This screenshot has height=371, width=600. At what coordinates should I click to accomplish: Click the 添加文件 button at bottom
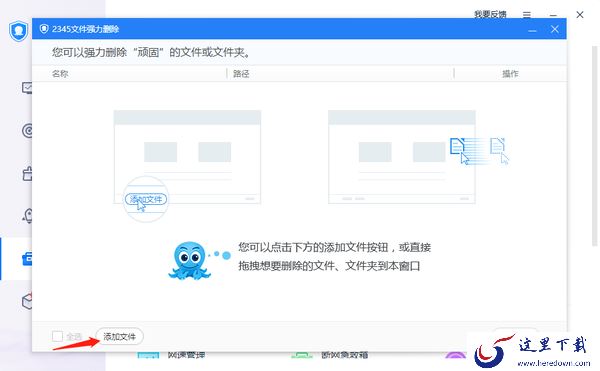[x=119, y=337]
